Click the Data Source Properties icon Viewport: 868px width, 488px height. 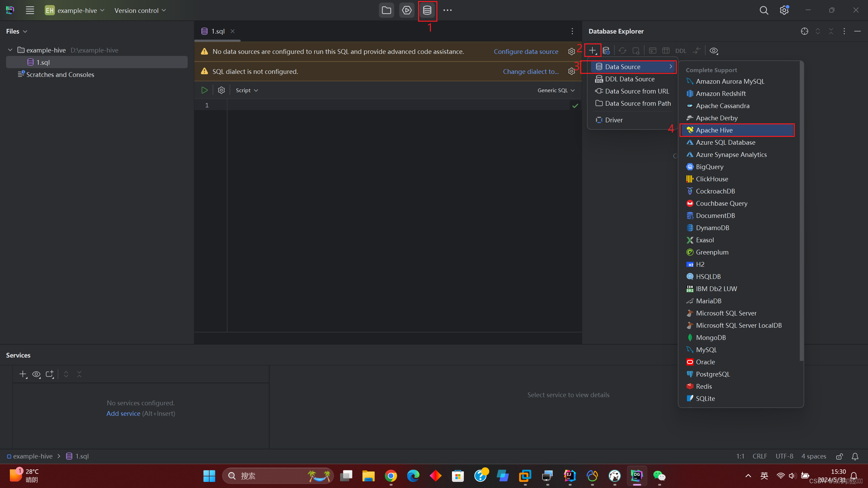[x=606, y=51]
